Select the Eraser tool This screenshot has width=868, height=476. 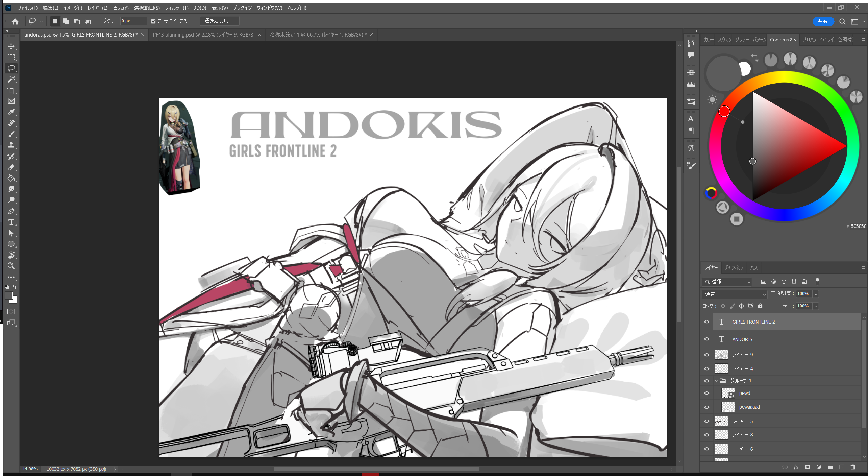11,167
